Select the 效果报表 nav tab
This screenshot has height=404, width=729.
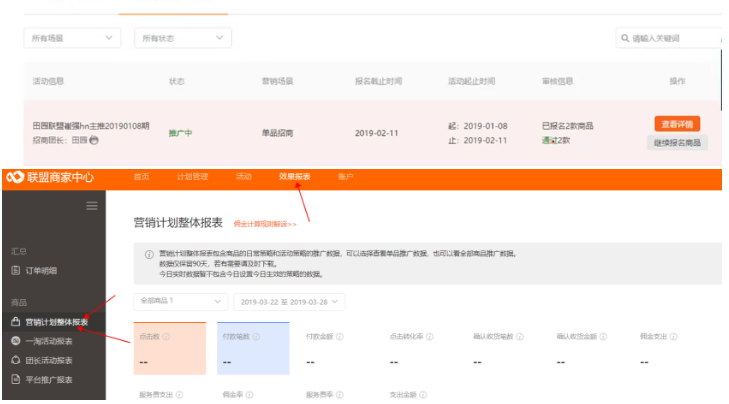point(295,177)
